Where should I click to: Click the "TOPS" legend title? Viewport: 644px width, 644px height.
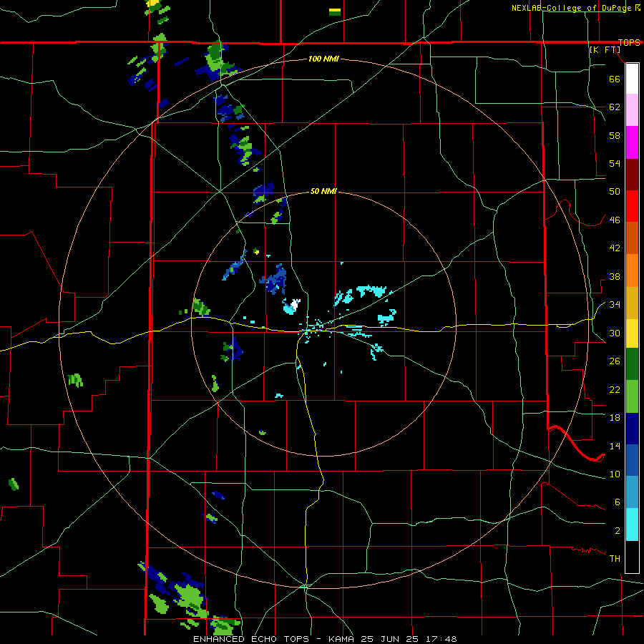(629, 43)
